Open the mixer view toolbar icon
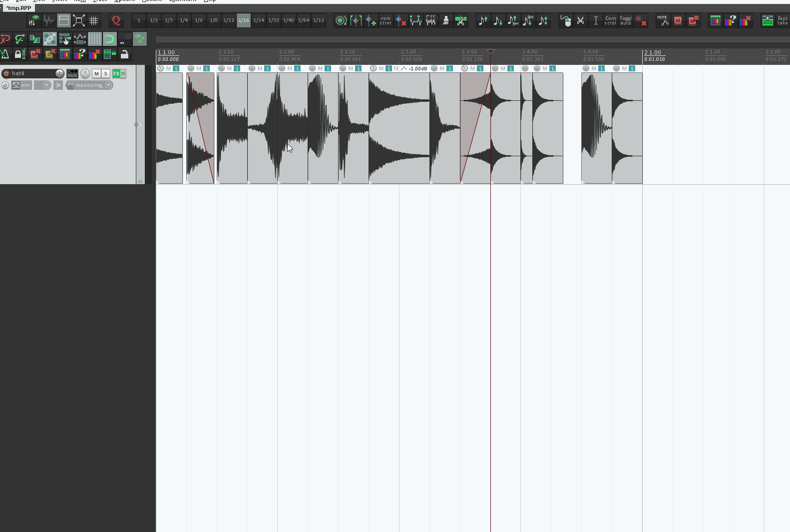This screenshot has height=532, width=790. (x=34, y=20)
